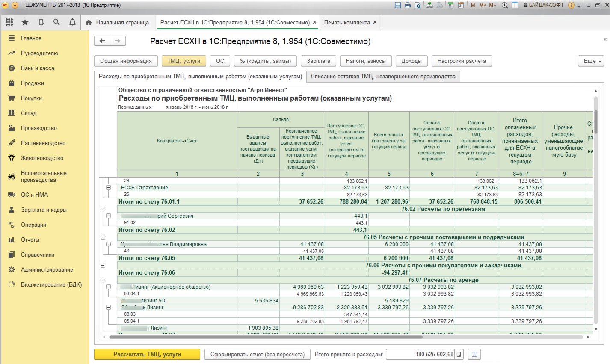Collapse the 76.07 Расчеты по аренде group
This screenshot has width=610, height=364.
coord(103,280)
